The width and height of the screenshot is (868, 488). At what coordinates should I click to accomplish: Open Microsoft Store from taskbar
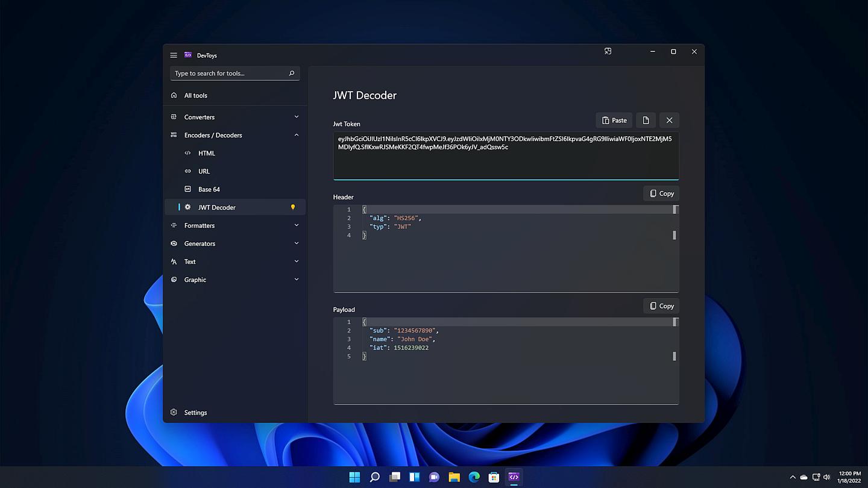(494, 477)
